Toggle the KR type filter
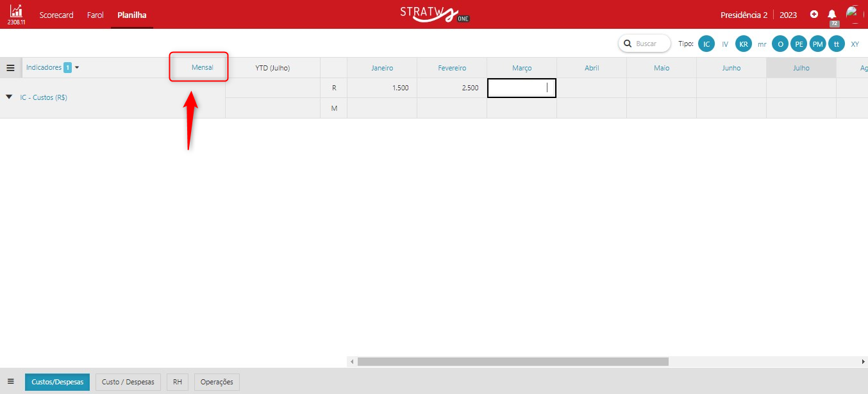Viewport: 868px width, 394px height. point(744,44)
